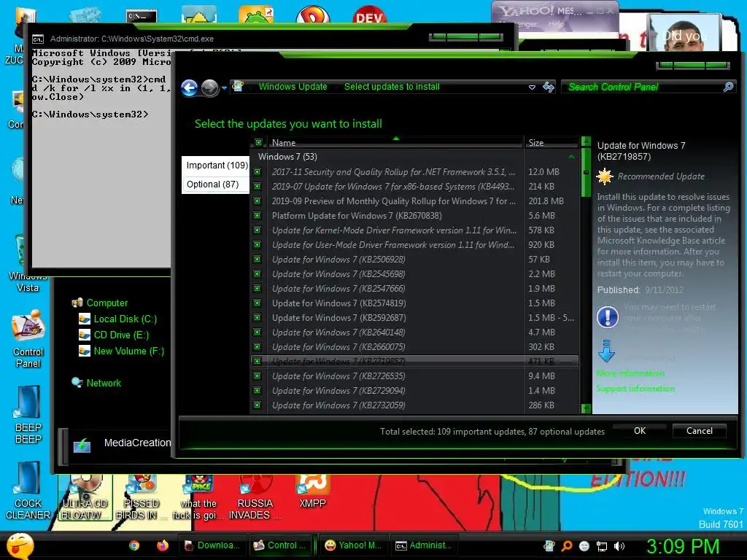Click the orange magnifier tray icon

(567, 546)
